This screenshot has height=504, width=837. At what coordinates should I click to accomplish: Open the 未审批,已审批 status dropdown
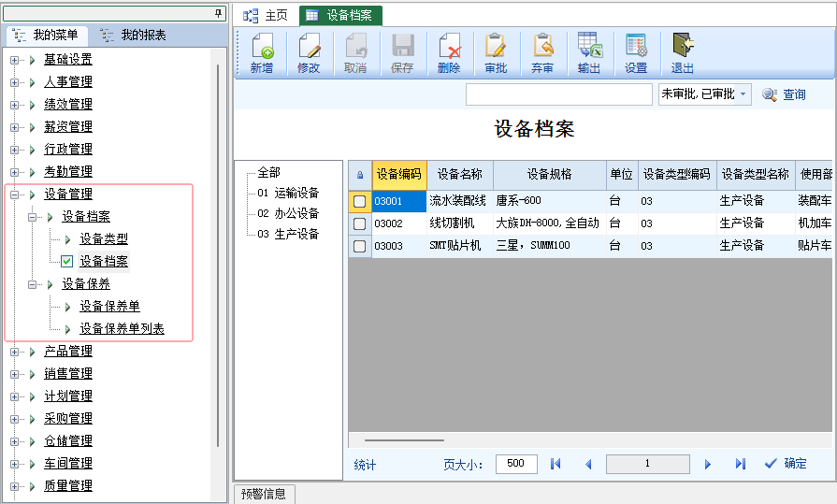[743, 94]
